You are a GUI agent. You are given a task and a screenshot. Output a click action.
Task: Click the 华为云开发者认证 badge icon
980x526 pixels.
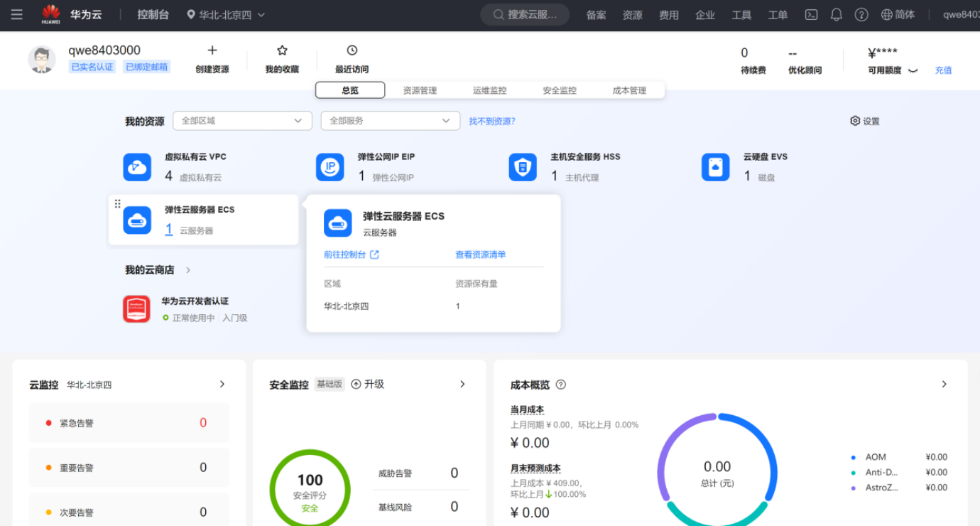pyautogui.click(x=136, y=309)
